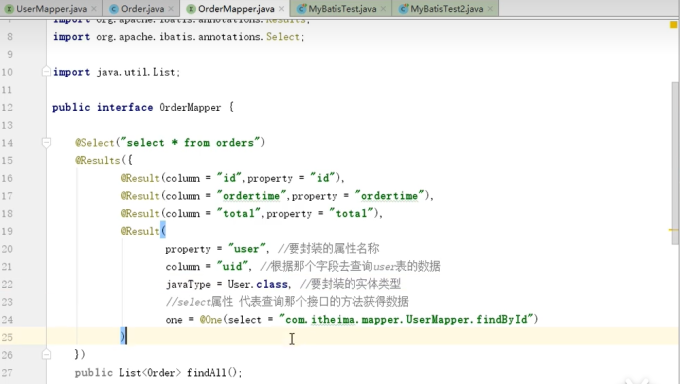Screen dimensions: 680x384
Task: Click java.util.List in the import statement
Action: (x=136, y=72)
